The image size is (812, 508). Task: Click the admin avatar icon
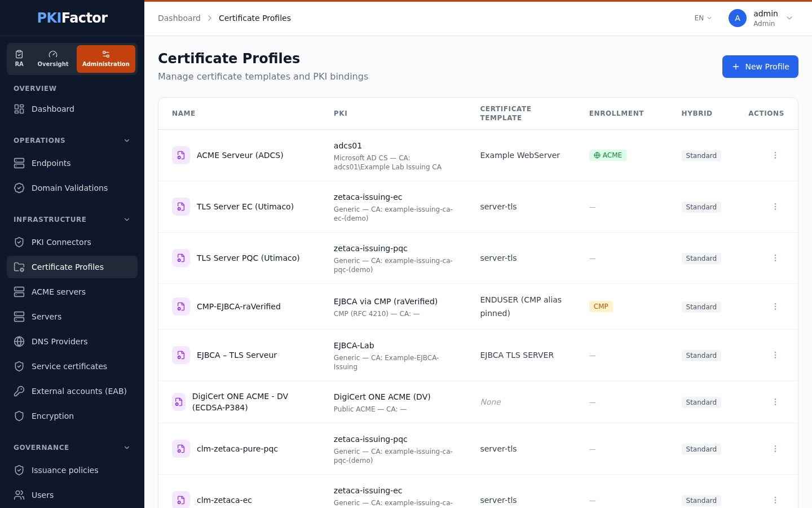(x=738, y=18)
